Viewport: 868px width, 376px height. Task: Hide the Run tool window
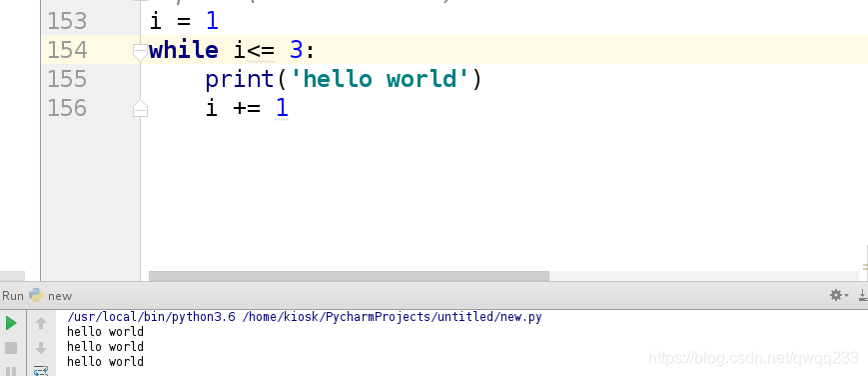pos(863,295)
